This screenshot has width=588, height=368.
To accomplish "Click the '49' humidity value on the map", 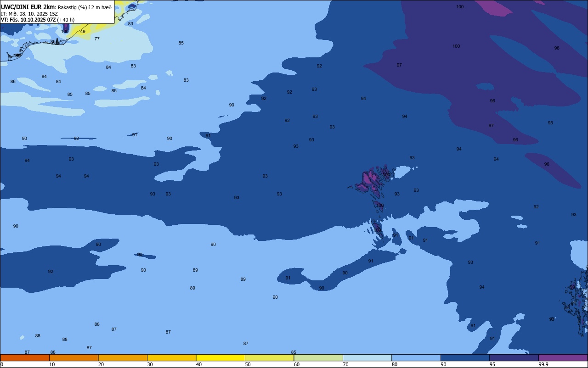I will (83, 32).
